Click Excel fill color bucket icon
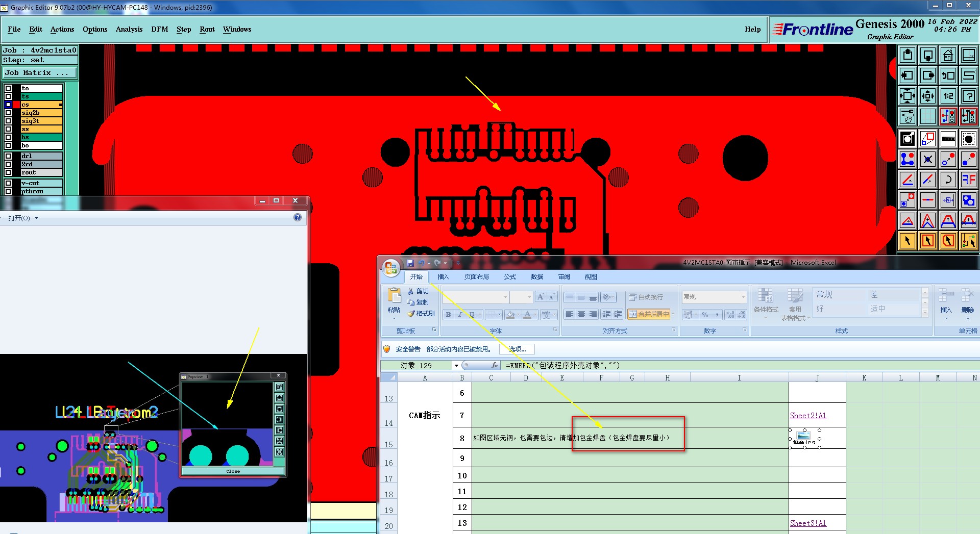The width and height of the screenshot is (980, 534). coord(510,315)
